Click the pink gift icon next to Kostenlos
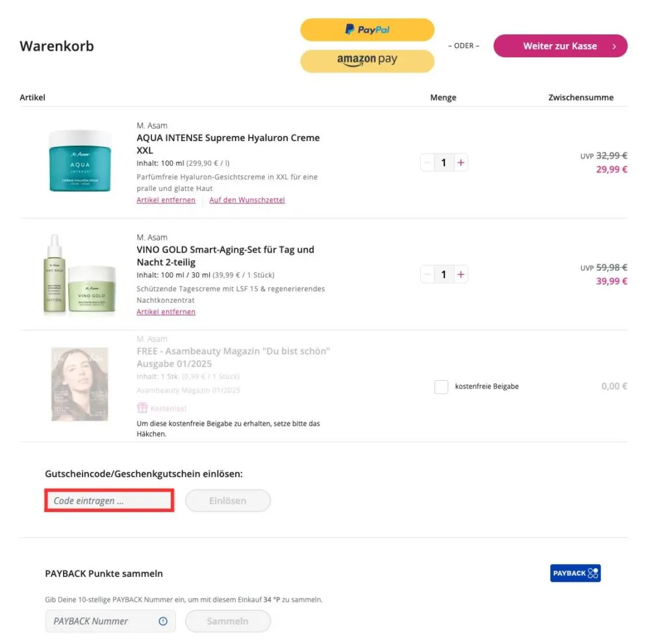The width and height of the screenshot is (665, 644). coord(142,407)
